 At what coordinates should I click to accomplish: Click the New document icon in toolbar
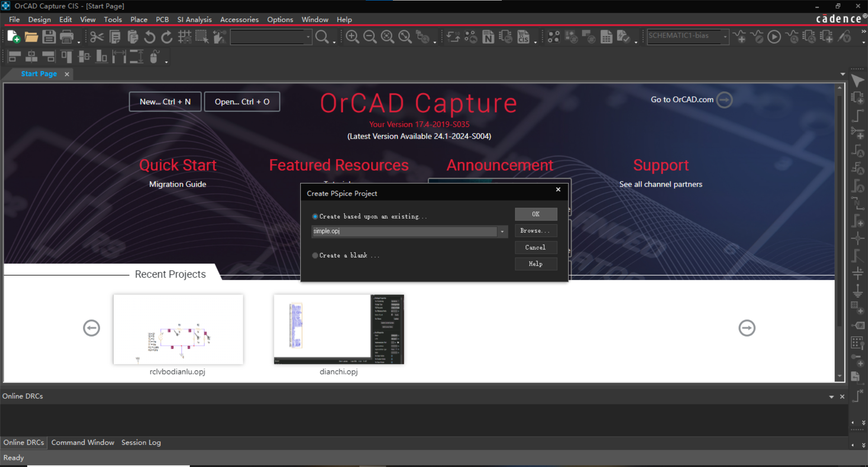click(x=14, y=37)
